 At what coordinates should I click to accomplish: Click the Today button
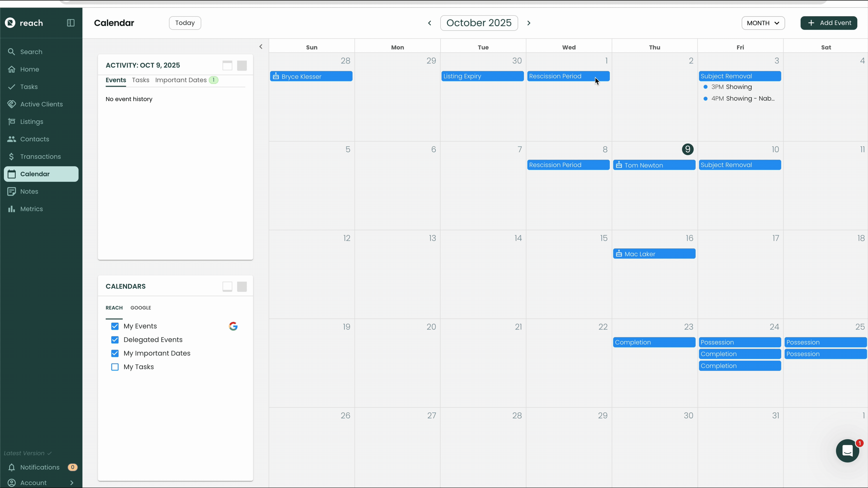185,23
